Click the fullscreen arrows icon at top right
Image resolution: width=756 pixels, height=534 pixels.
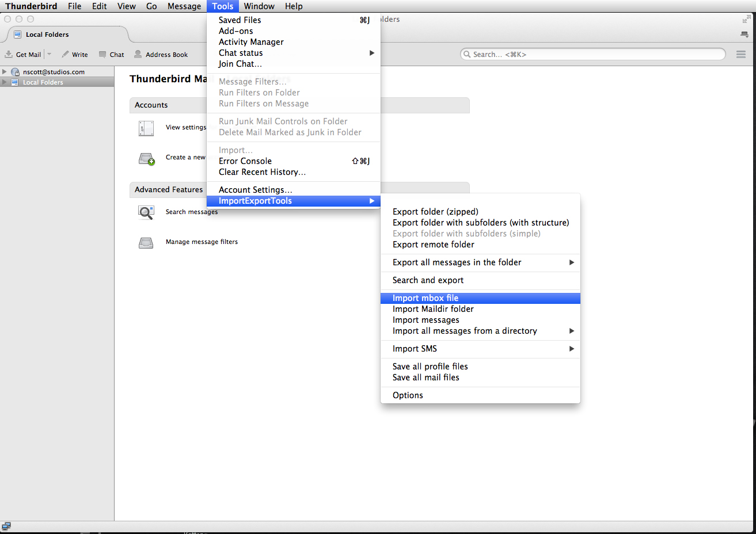pos(747,20)
